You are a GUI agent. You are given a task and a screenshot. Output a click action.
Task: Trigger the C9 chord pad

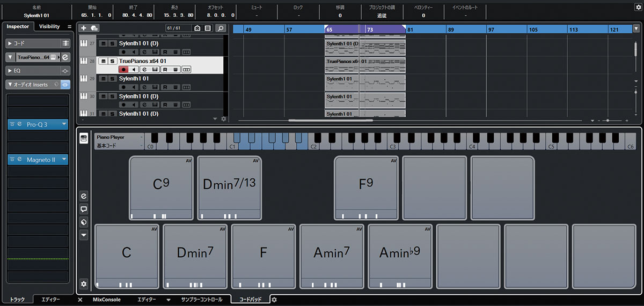161,188
